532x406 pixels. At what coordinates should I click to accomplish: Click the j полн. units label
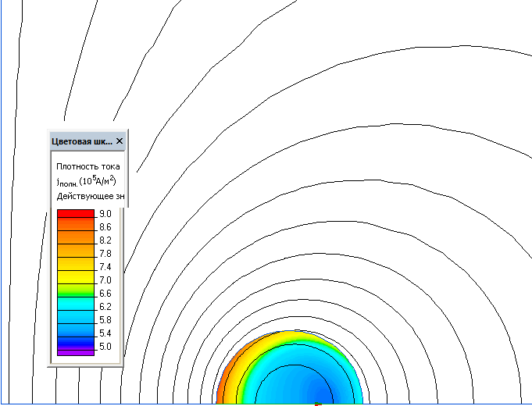pos(87,181)
